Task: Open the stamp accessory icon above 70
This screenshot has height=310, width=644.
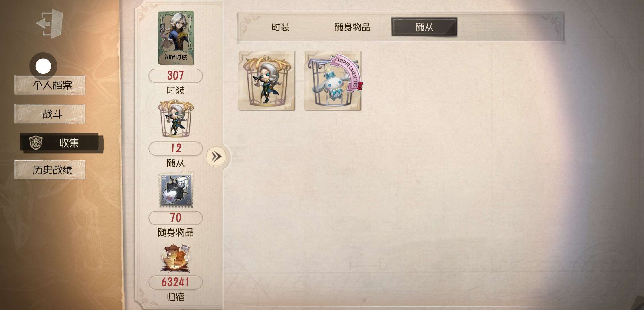Action: click(x=176, y=190)
